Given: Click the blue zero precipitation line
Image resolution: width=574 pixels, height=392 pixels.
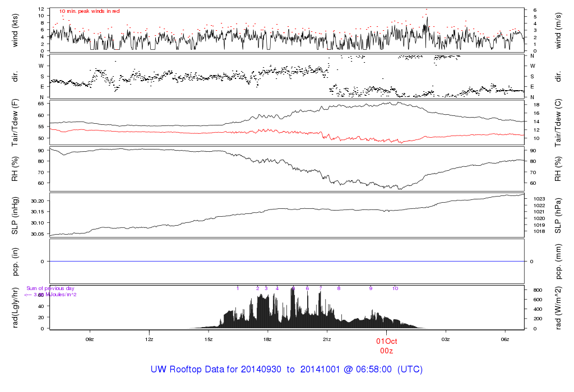Looking at the screenshot, I should coord(287,261).
